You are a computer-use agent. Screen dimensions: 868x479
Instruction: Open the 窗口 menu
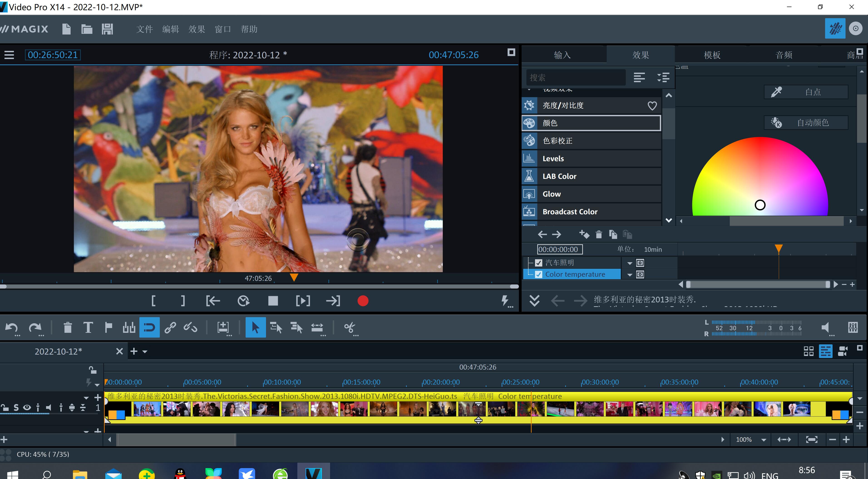pos(223,29)
